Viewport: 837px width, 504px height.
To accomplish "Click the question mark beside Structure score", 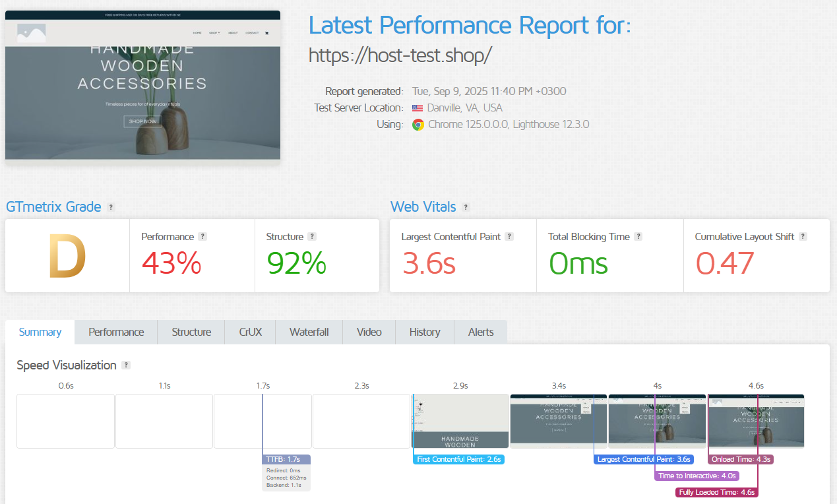I will [x=312, y=237].
